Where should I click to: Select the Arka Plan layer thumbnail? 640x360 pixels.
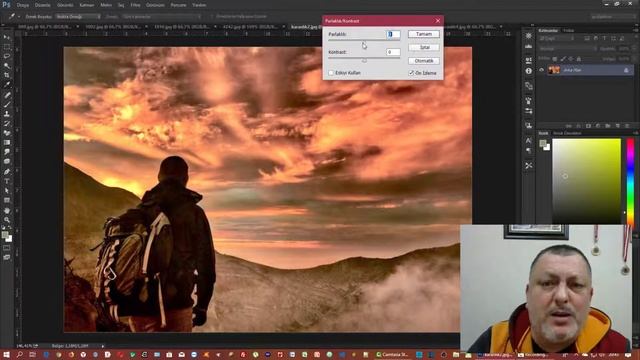tap(554, 70)
